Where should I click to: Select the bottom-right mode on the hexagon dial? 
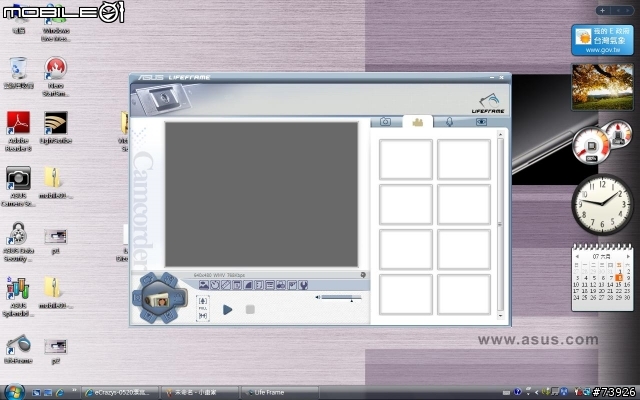pos(169,316)
